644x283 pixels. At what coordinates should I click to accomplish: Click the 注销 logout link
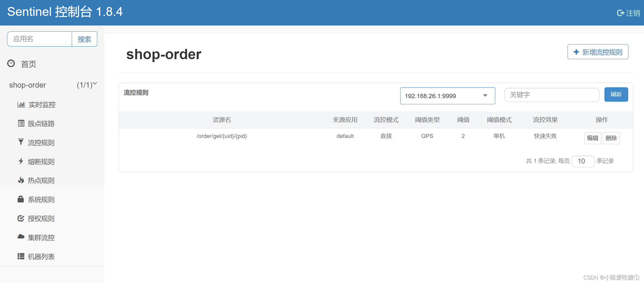(x=628, y=13)
